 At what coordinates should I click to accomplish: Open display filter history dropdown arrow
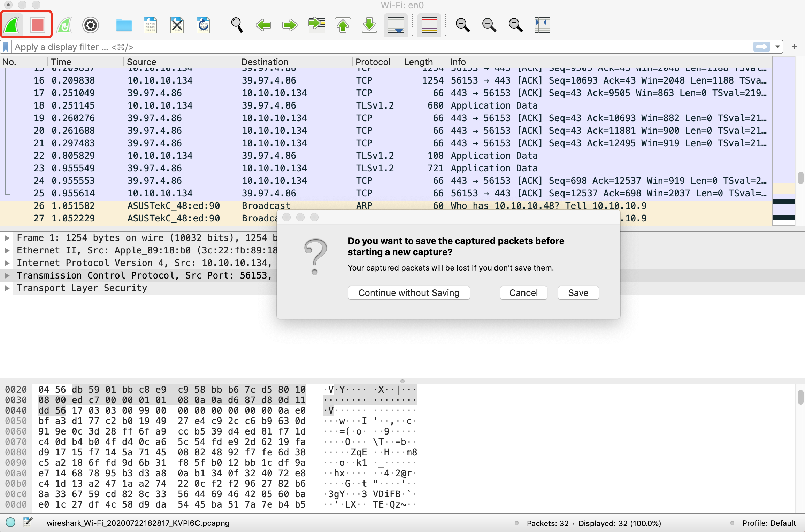click(x=777, y=47)
